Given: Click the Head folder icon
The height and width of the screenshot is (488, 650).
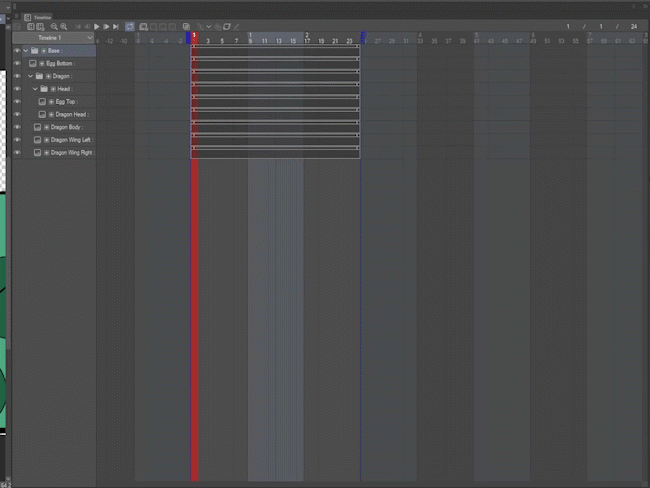Looking at the screenshot, I should tap(44, 89).
